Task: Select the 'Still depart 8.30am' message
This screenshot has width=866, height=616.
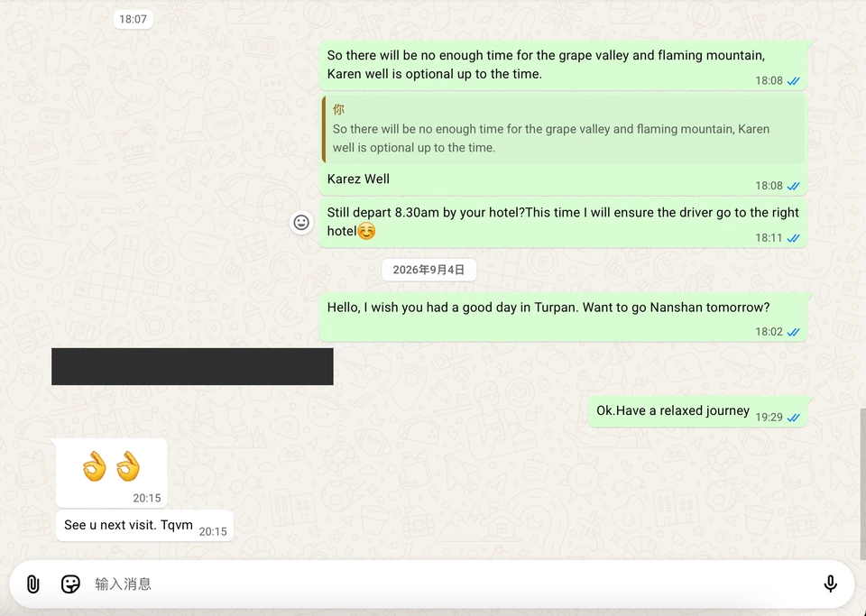Action: (563, 223)
